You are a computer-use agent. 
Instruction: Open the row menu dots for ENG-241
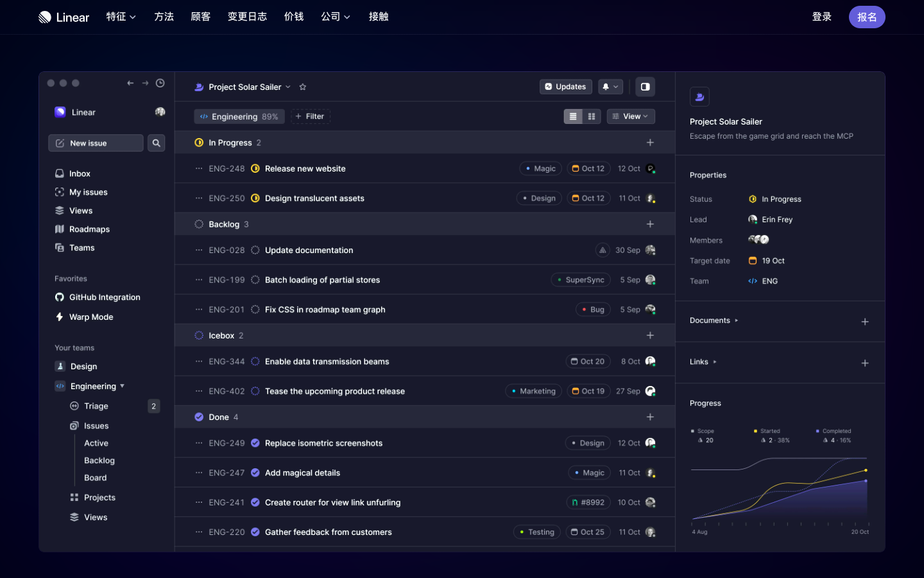(199, 502)
